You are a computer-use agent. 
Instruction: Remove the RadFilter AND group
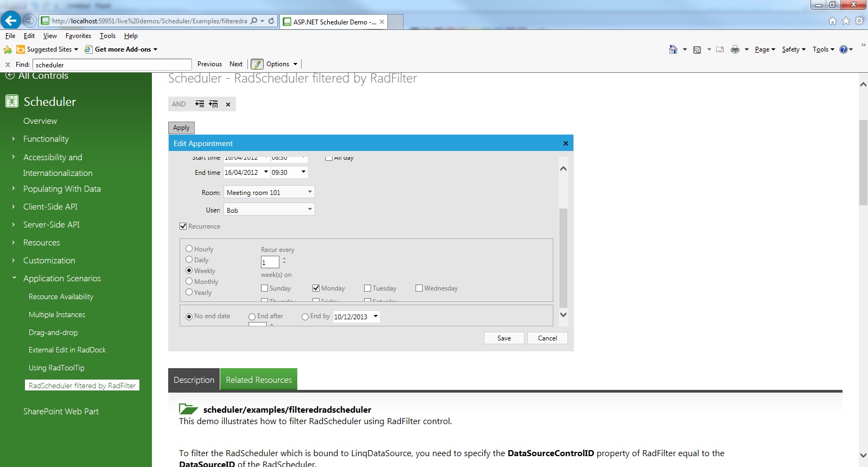pos(228,104)
